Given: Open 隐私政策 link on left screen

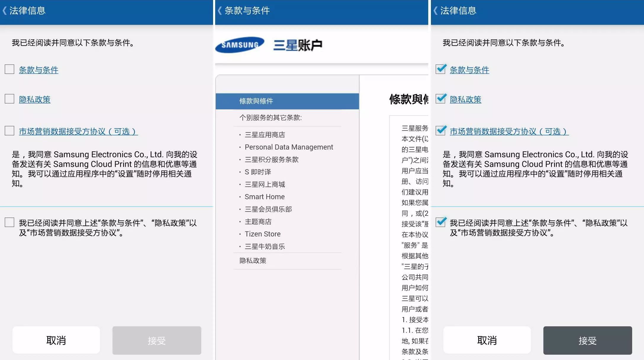Looking at the screenshot, I should [x=35, y=100].
